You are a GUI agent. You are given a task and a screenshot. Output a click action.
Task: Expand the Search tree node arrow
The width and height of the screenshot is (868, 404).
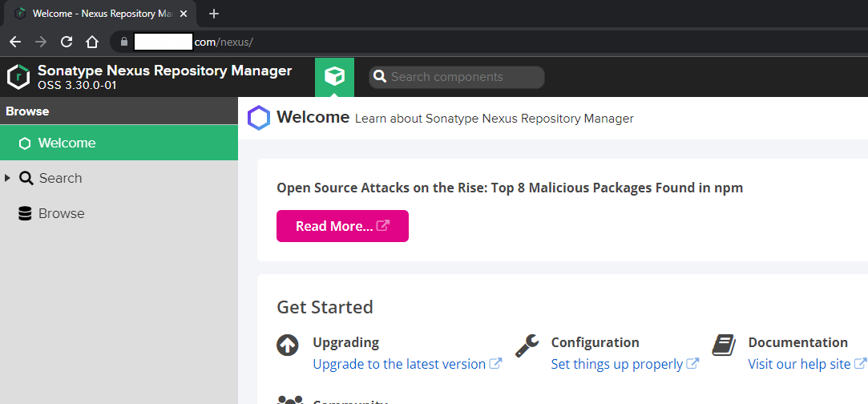click(x=7, y=178)
